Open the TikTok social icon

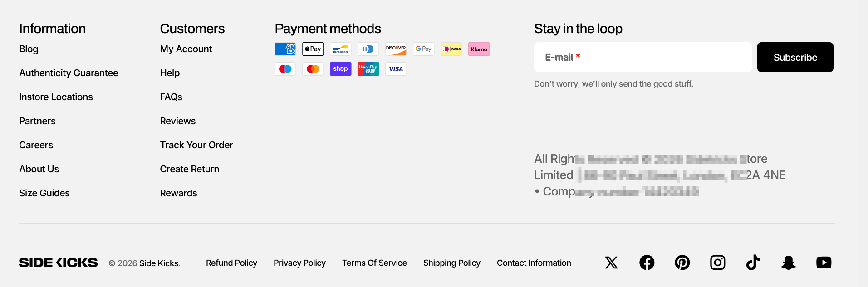pos(753,263)
